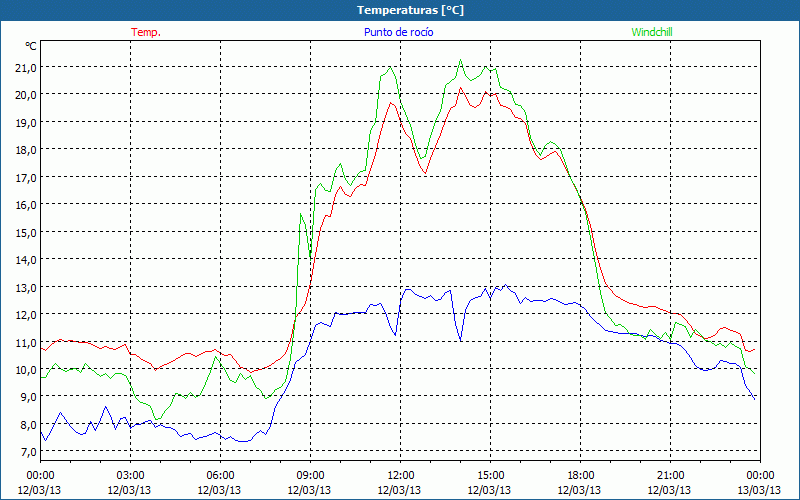Click the 21:00 time axis label
This screenshot has height=500, width=800.
[670, 476]
